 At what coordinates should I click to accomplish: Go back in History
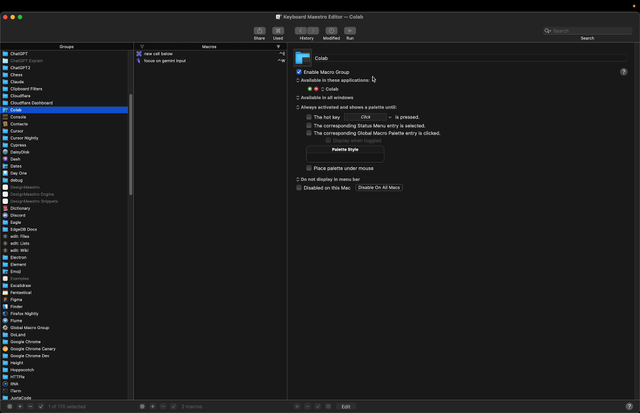tap(301, 31)
